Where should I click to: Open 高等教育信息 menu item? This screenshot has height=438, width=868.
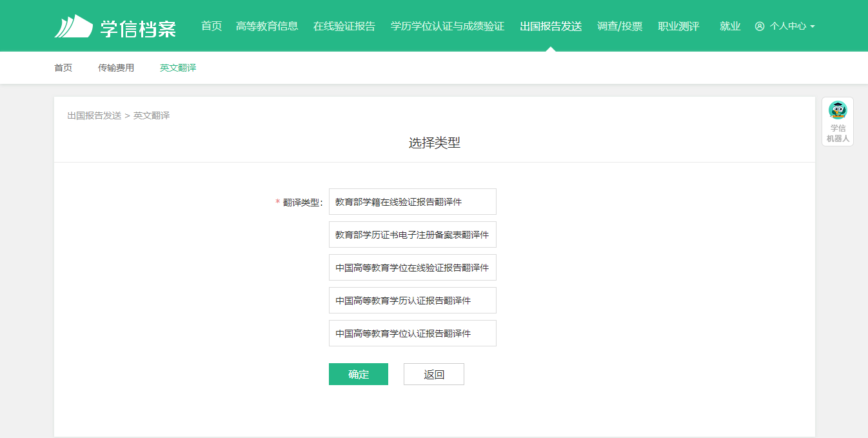(267, 26)
